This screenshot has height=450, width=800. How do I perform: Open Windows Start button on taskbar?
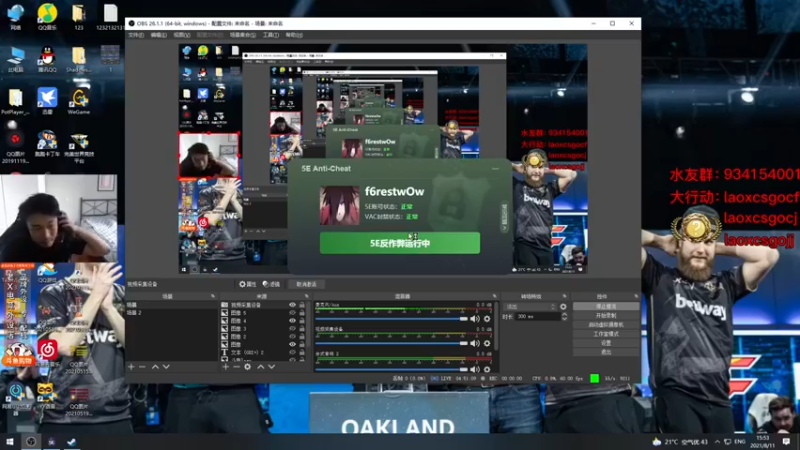10,441
